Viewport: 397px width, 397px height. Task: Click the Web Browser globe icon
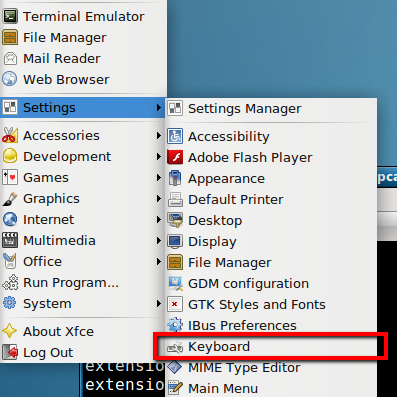(x=10, y=79)
